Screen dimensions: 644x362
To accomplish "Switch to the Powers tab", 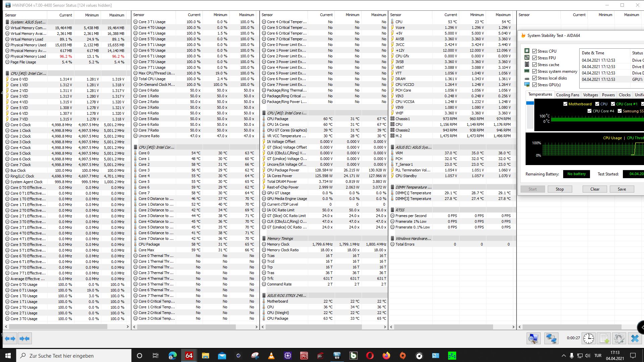I will (x=608, y=95).
